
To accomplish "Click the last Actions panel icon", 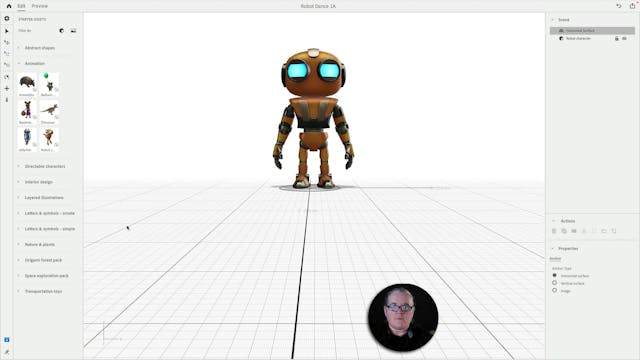I will click(613, 231).
